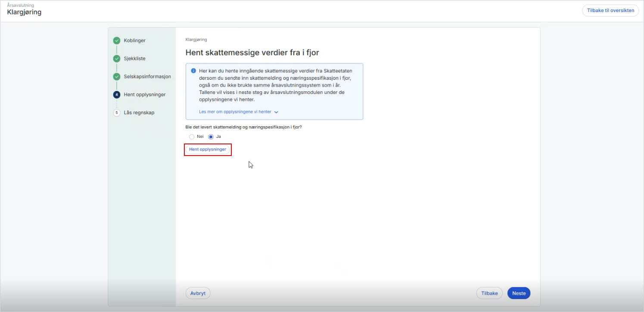Open the Hent opplysninger step in sidebar
Image resolution: width=644 pixels, height=312 pixels.
click(145, 95)
